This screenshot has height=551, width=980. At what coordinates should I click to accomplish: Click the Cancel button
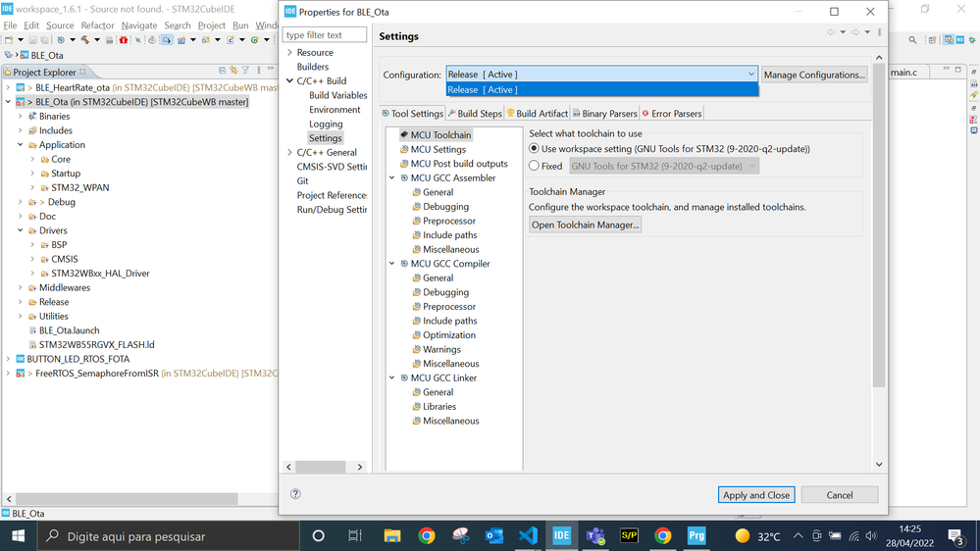840,495
